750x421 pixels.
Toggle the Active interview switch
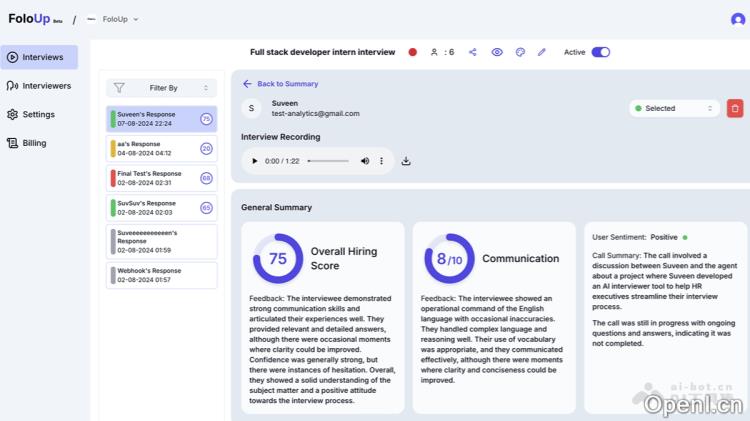pos(600,52)
